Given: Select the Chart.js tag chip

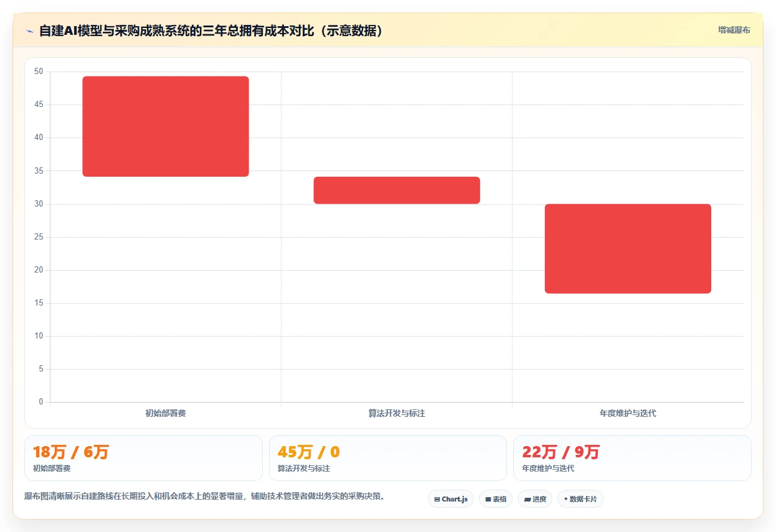Looking at the screenshot, I should point(451,499).
